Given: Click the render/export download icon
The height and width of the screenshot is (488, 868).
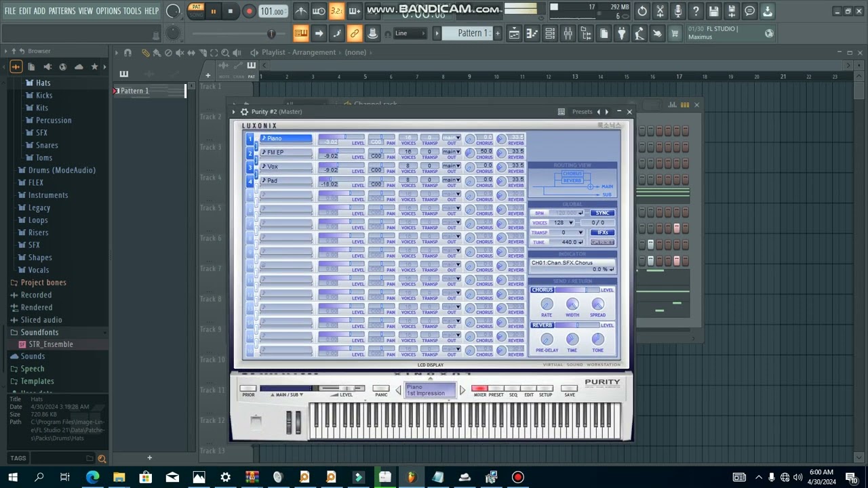Looking at the screenshot, I should [x=767, y=11].
